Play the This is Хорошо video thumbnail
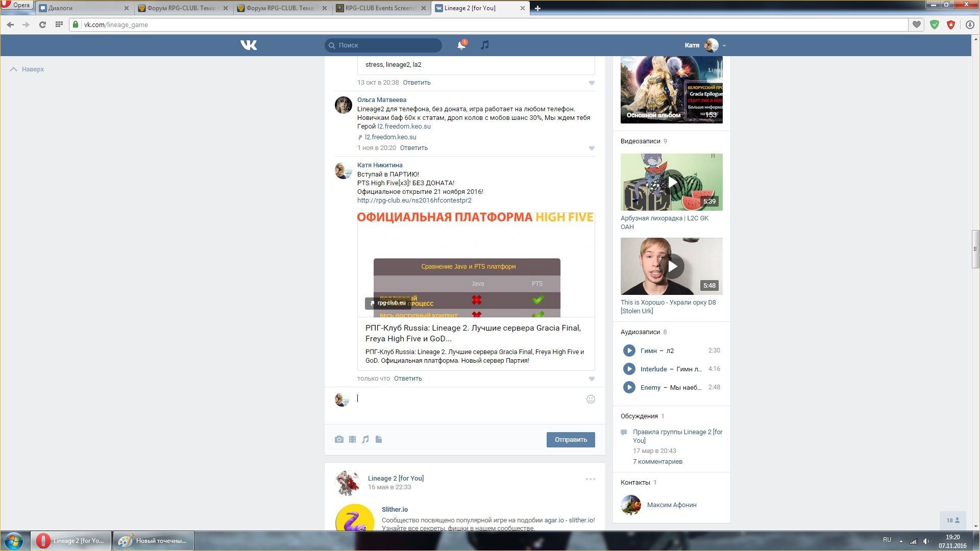This screenshot has height=551, width=980. click(672, 266)
